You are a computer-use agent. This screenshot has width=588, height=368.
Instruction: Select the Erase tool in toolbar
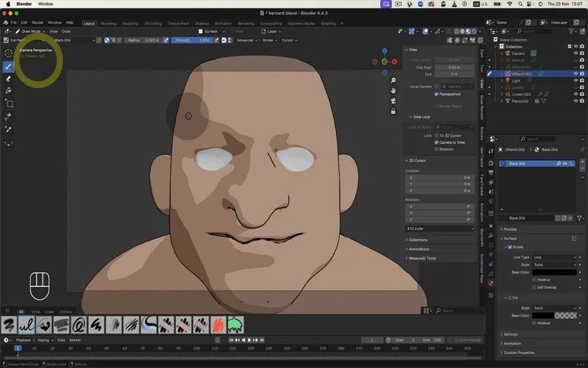pyautogui.click(x=9, y=78)
